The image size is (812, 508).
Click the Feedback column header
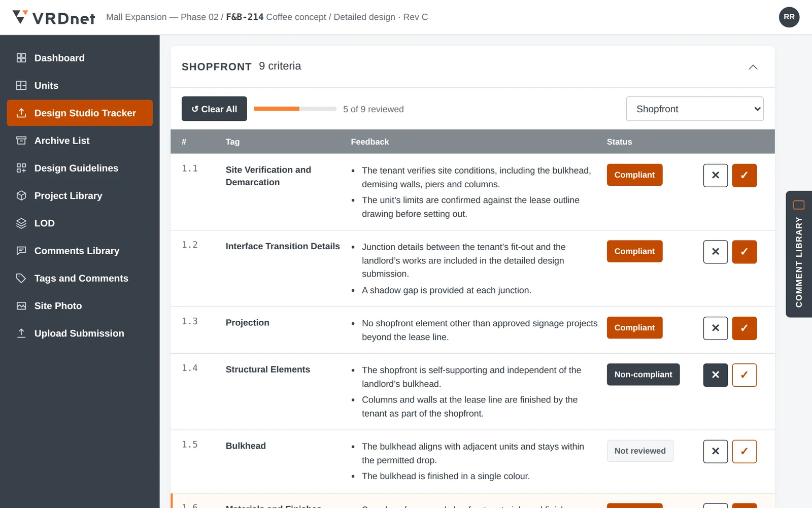click(370, 142)
